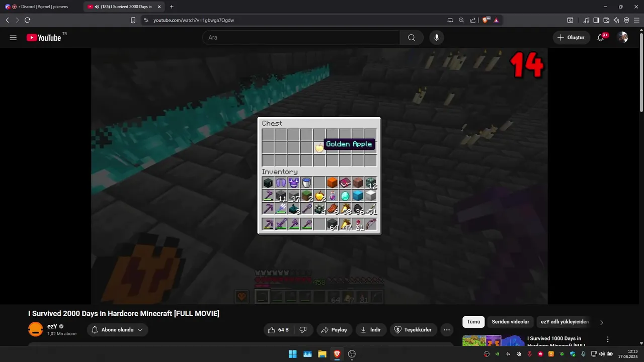Viewport: 644px width, 362px height.
Task: Open Brave VPN shield icon
Action: tap(626, 20)
